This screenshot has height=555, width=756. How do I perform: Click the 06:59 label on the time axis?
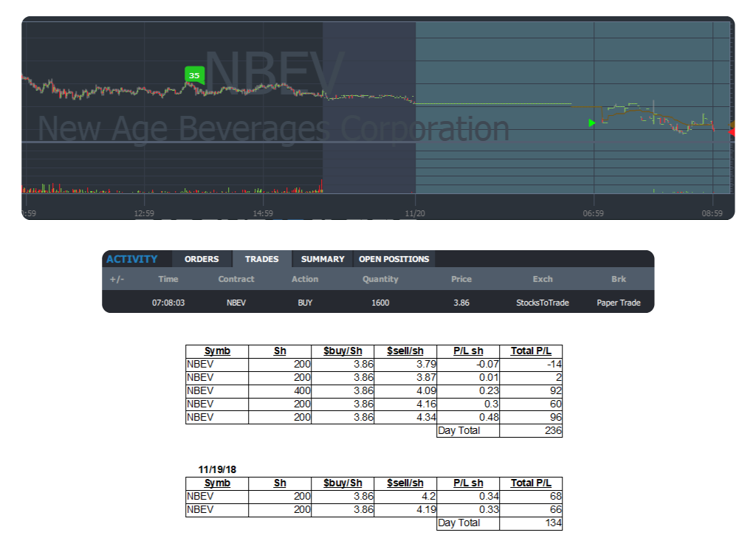point(594,213)
